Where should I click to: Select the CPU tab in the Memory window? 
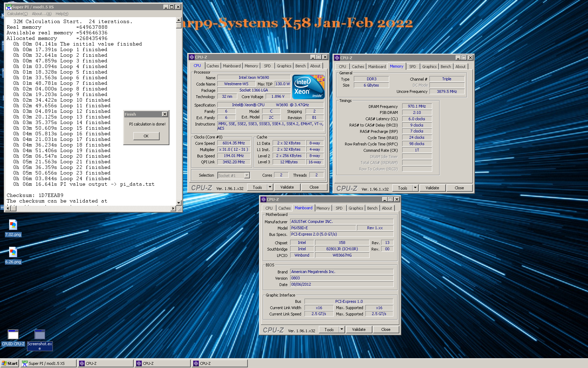click(342, 67)
